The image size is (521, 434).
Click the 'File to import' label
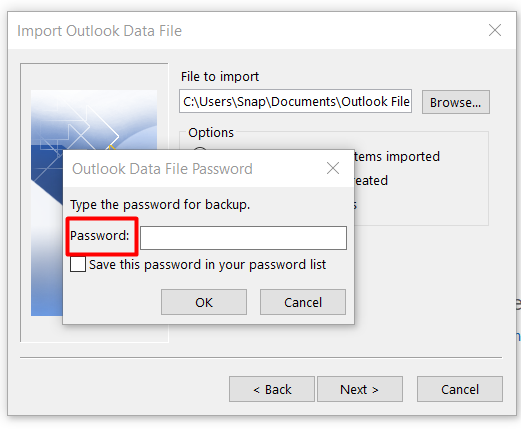220,77
